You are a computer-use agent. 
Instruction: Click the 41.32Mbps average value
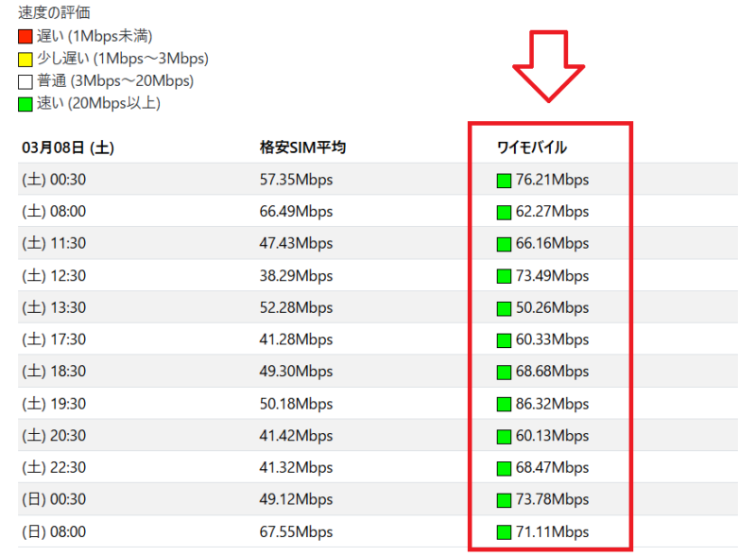(x=296, y=467)
